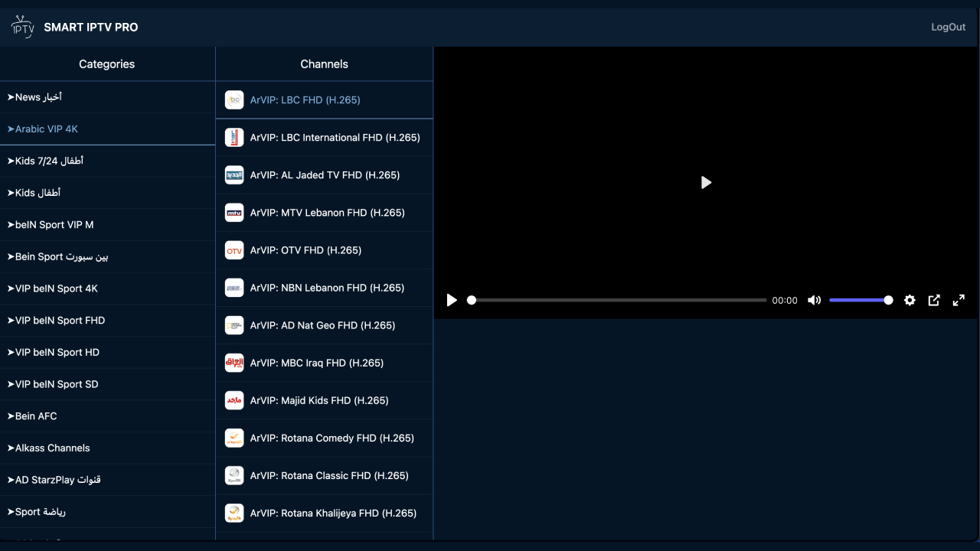Open the Bein Sport بين سبورت category
980x551 pixels.
(108, 256)
